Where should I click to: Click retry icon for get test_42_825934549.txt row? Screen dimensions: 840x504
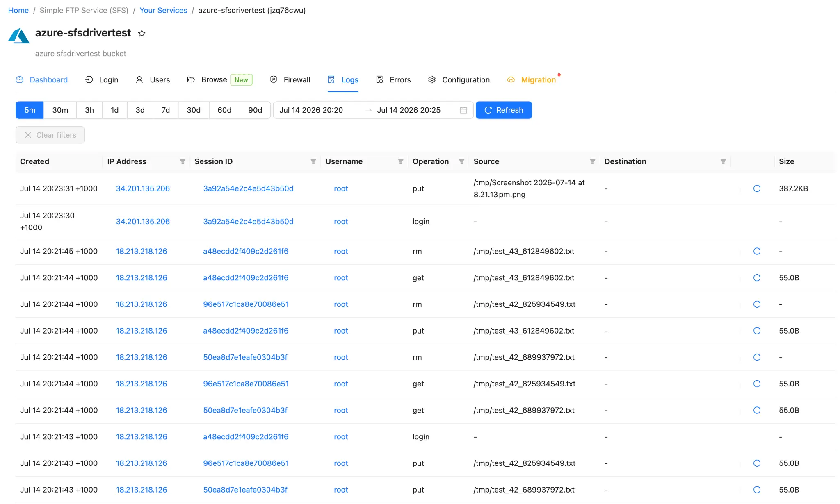(x=757, y=384)
